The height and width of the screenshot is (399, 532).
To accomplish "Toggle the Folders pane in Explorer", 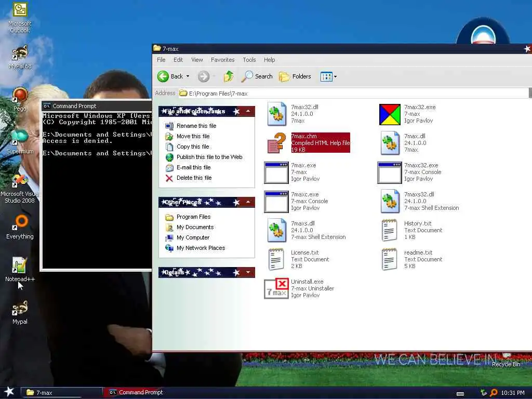I will 295,76.
